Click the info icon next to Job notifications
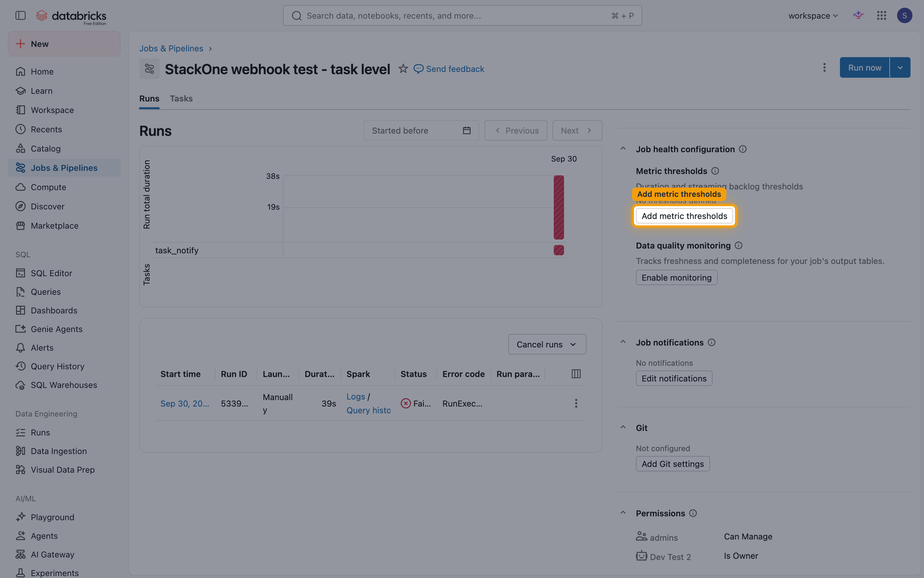Viewport: 924px width, 578px height. click(712, 343)
